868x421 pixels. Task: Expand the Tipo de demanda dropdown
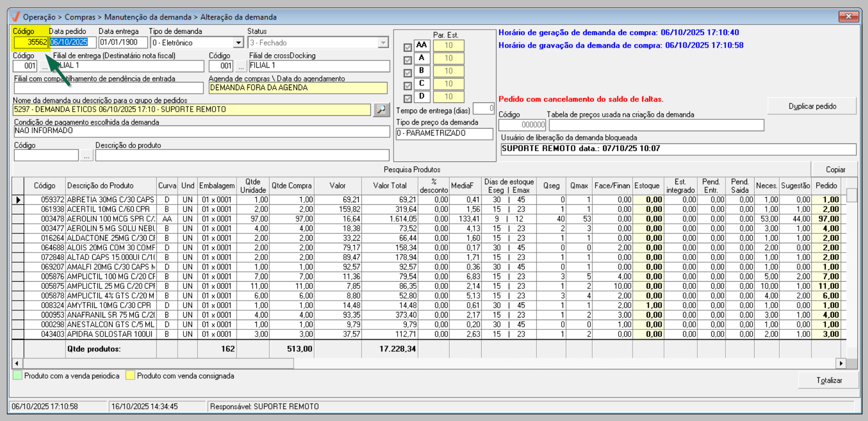click(238, 43)
